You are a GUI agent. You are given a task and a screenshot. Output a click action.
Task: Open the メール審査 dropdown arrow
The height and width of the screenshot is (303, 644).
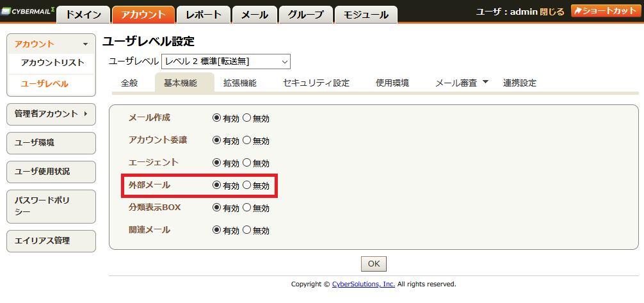point(485,82)
